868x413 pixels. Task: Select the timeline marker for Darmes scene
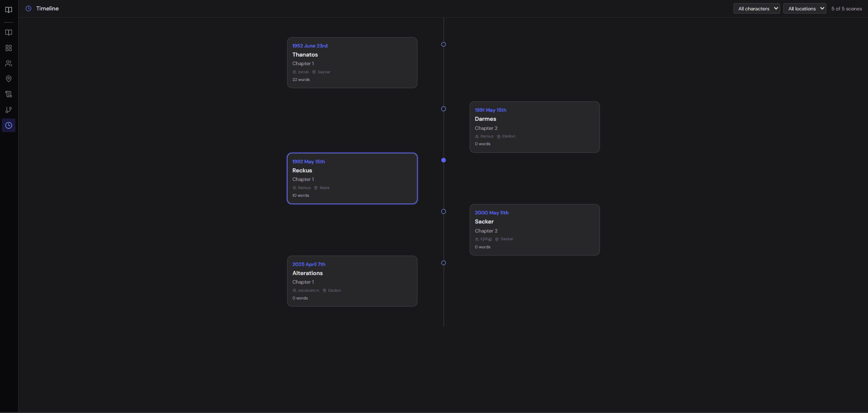[x=444, y=109]
